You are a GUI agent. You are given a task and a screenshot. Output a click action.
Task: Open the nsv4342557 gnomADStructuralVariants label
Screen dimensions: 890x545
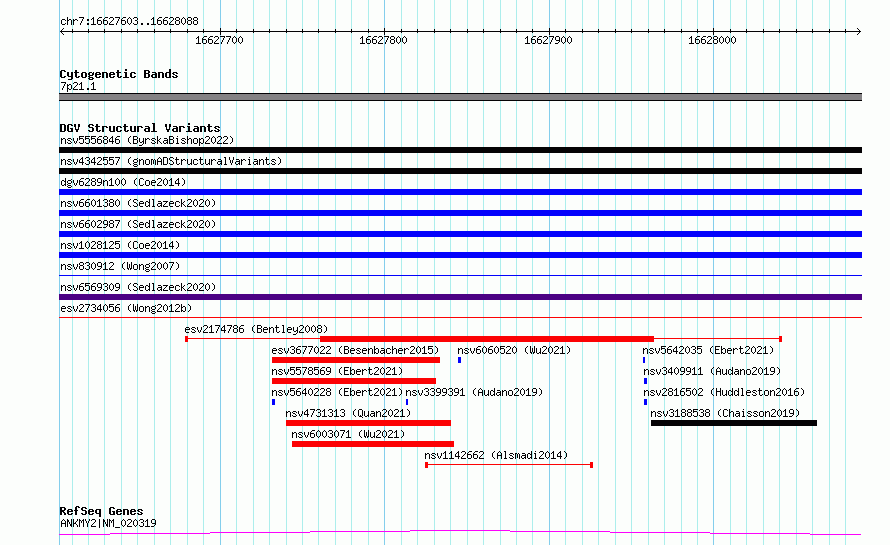pos(171,161)
